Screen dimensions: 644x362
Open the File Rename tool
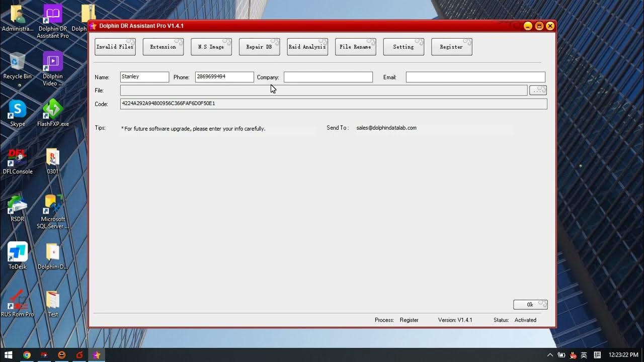click(x=355, y=47)
